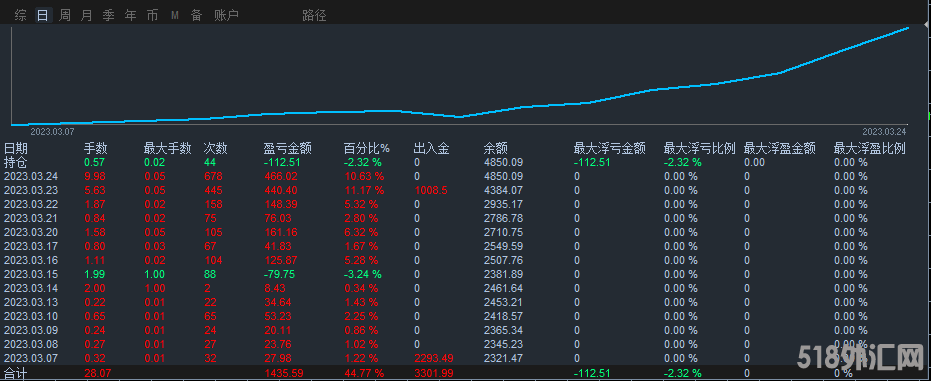Click the 合计 total row label
This screenshot has width=931, height=381.
(x=16, y=374)
